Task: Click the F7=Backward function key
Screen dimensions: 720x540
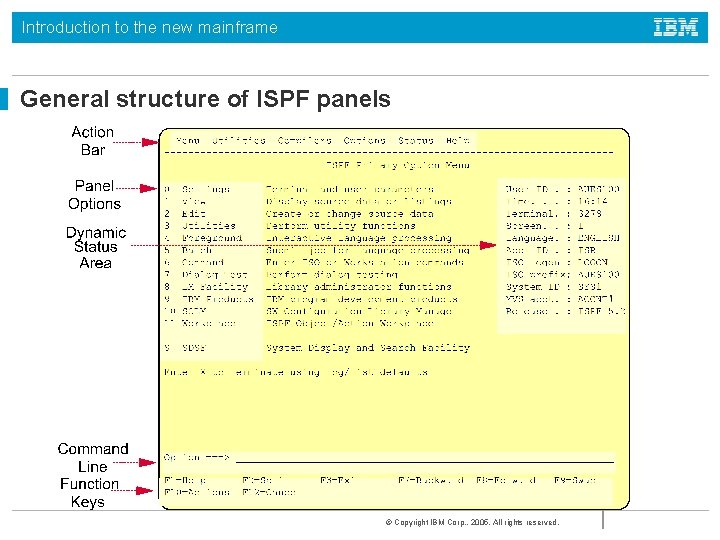Action: point(431,480)
